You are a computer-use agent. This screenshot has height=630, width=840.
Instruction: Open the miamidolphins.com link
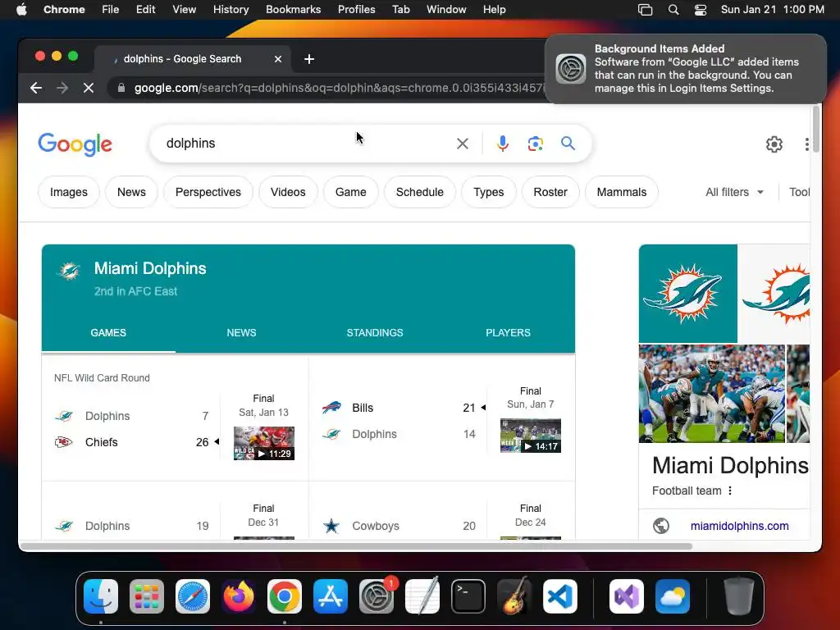click(x=739, y=526)
